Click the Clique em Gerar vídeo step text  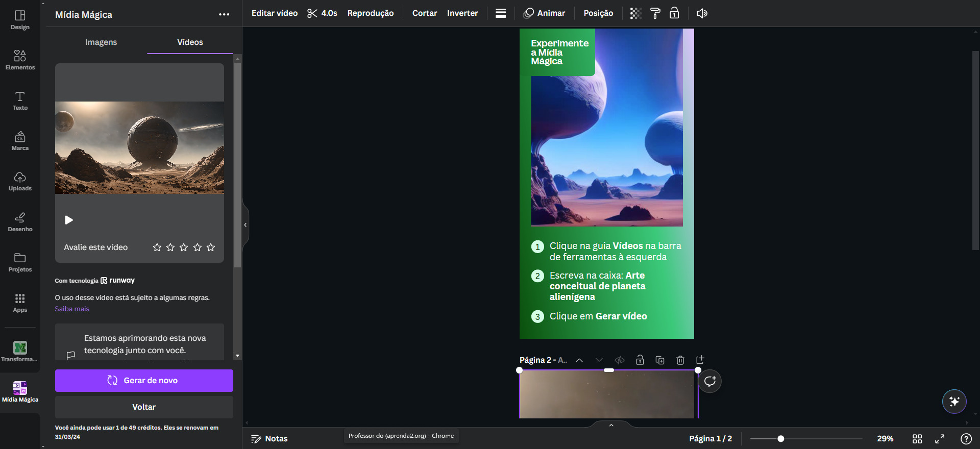598,316
